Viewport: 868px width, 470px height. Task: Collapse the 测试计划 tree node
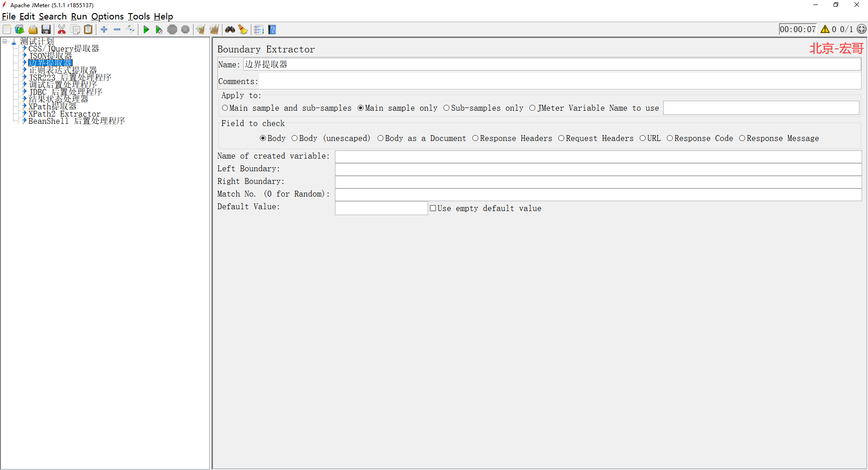[5, 41]
